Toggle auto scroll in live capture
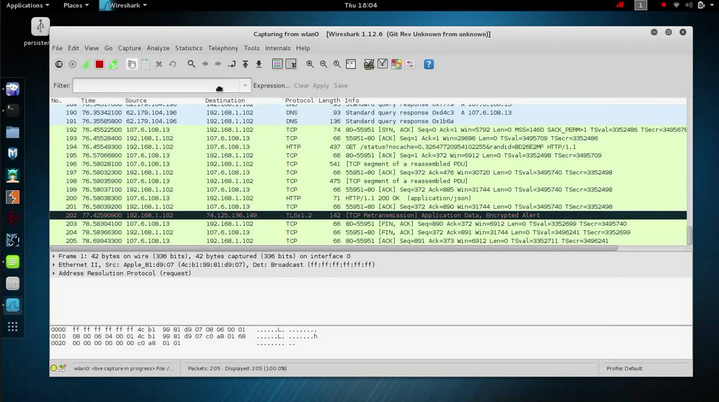This screenshot has width=719, height=402. 291,64
